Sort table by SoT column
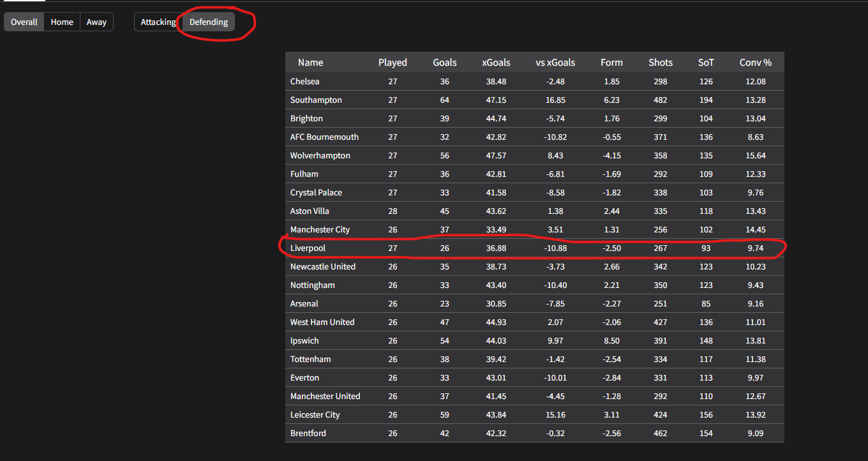This screenshot has height=461, width=868. point(706,63)
